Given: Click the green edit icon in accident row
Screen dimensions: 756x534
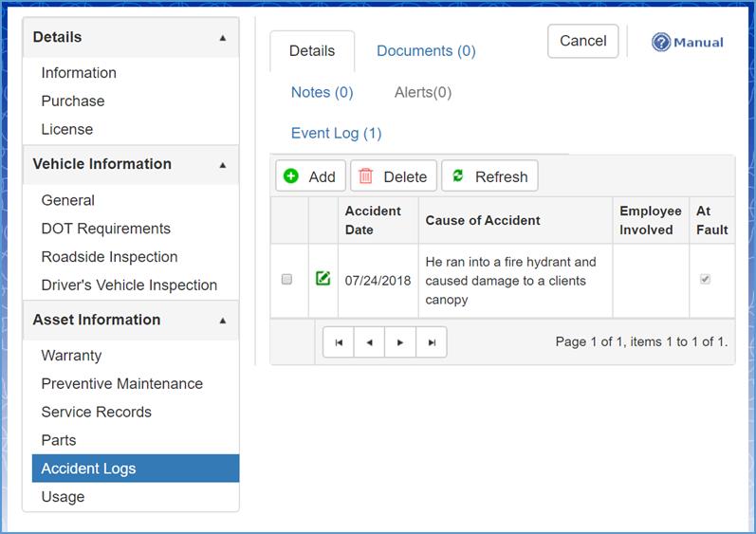Looking at the screenshot, I should [x=323, y=279].
